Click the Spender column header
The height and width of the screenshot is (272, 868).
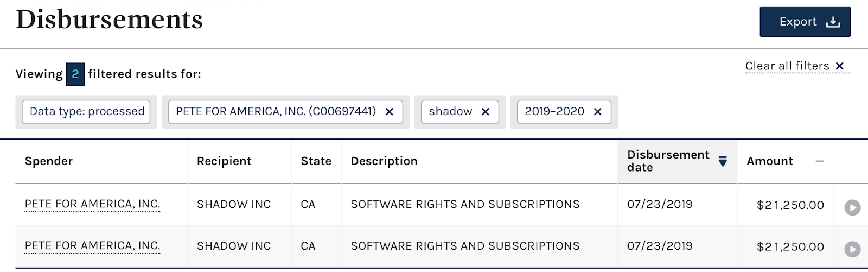point(49,161)
